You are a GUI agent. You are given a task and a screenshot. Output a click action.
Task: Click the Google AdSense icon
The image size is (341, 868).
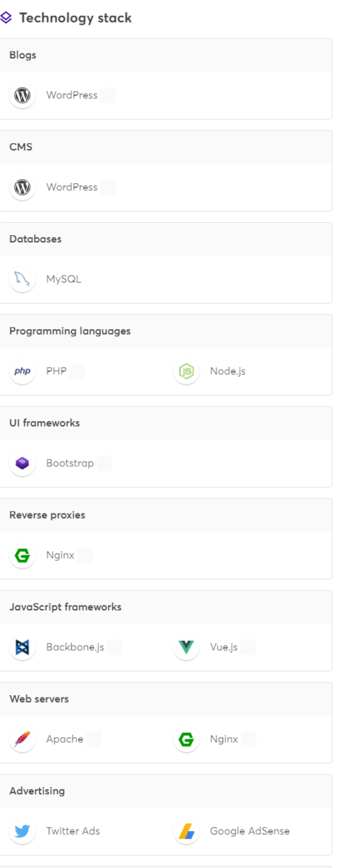187,831
